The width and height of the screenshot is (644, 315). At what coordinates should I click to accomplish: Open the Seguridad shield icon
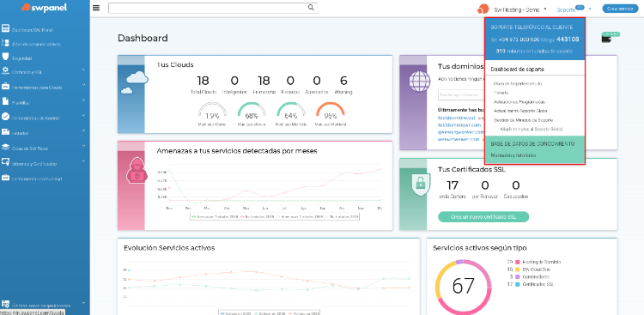[5, 57]
